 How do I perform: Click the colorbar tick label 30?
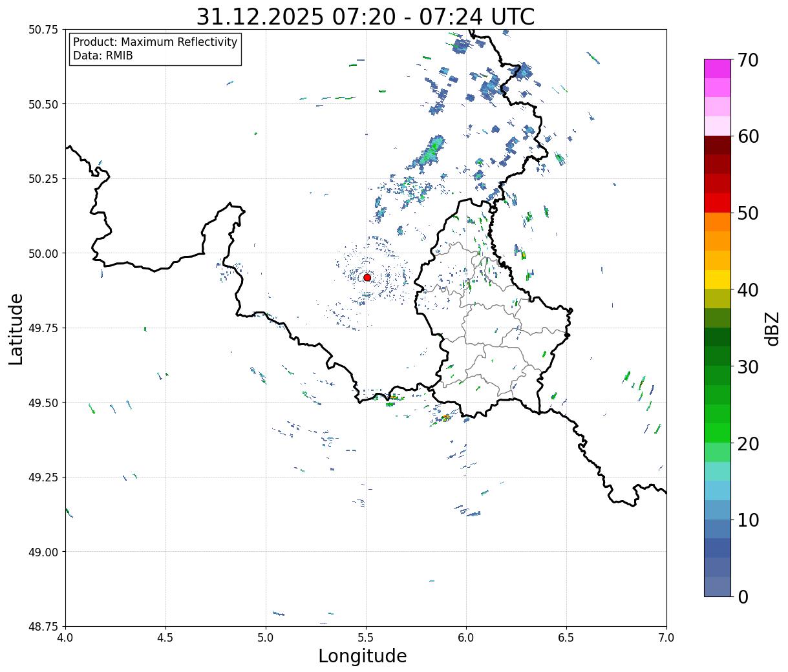[x=748, y=366]
